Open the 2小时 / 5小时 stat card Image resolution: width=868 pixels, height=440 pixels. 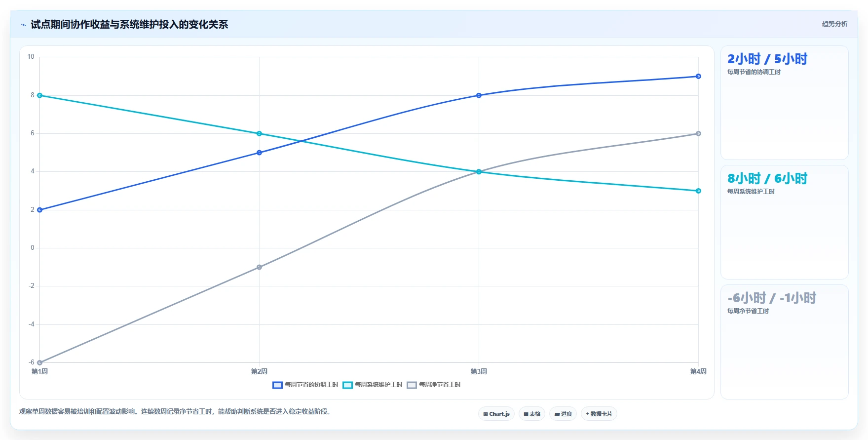tap(785, 103)
